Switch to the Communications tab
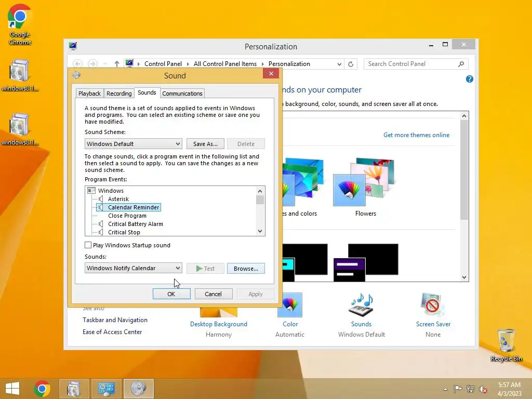The height and width of the screenshot is (399, 532). [x=182, y=94]
